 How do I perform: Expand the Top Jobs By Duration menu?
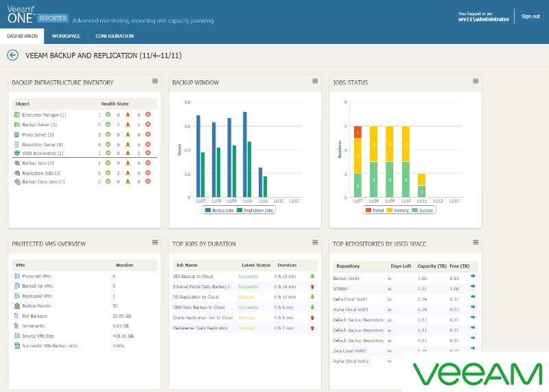tap(315, 242)
